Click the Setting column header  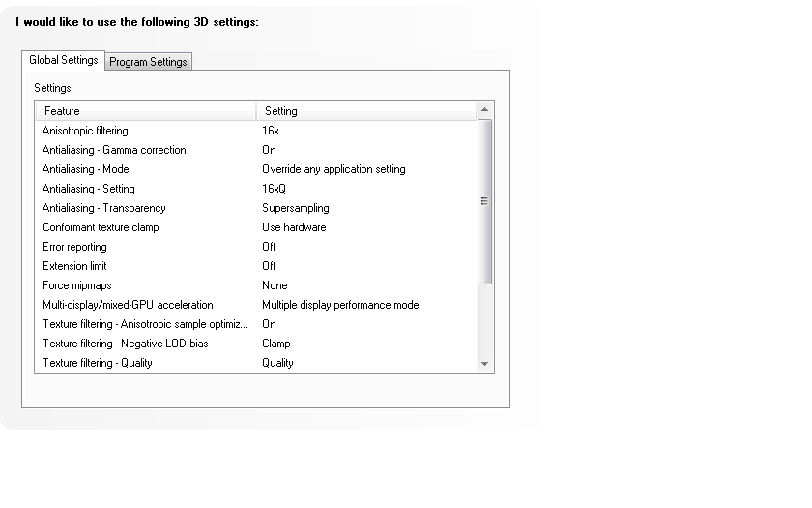point(367,111)
